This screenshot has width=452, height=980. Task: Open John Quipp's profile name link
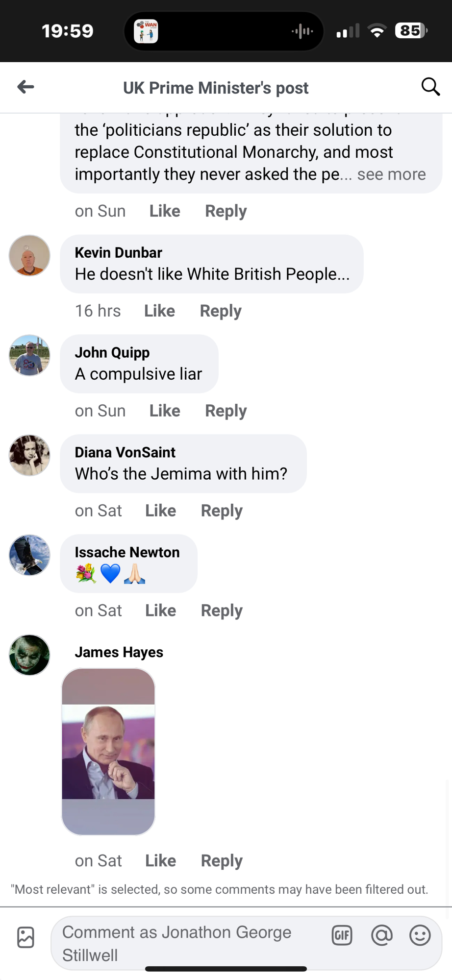(112, 352)
